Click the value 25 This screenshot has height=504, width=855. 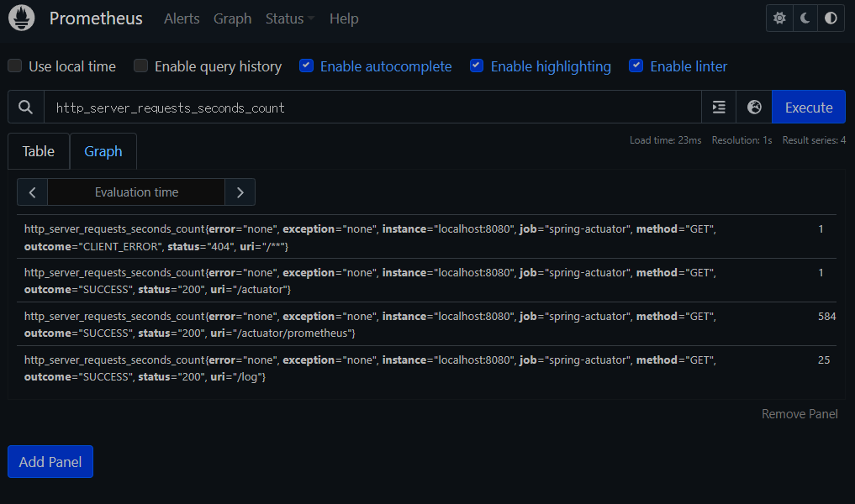(824, 360)
